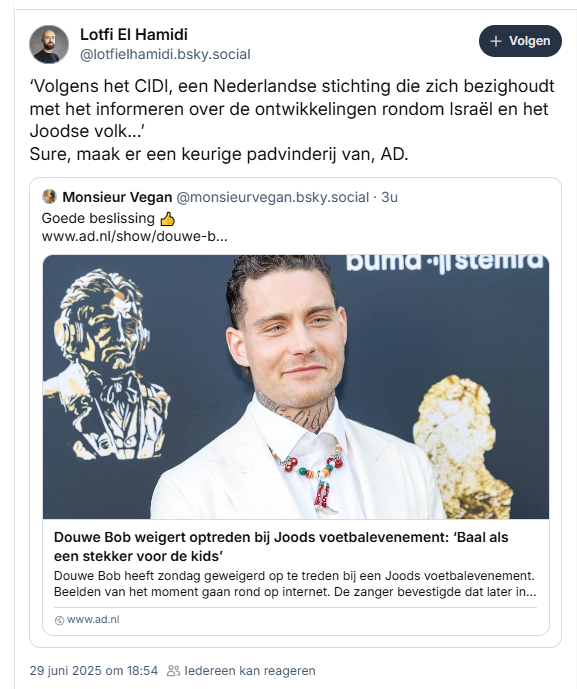Click the article description text below headline
Screen dimensions: 577x689
295,584
